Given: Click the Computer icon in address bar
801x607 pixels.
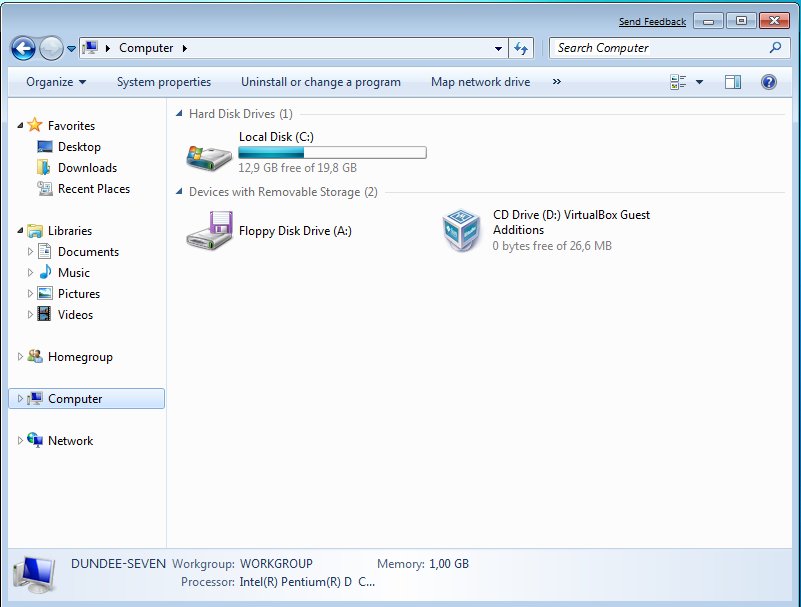Looking at the screenshot, I should point(90,48).
